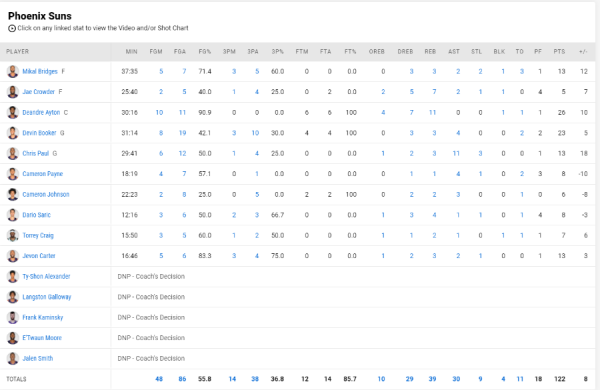Click Frank Kaminsky player headshot
Viewport: 600px width, 390px height.
click(x=13, y=317)
